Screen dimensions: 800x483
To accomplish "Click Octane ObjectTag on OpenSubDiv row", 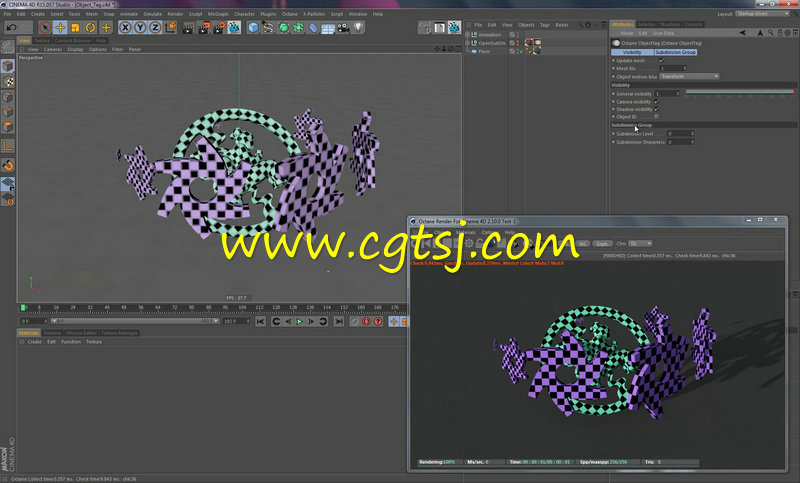I will (x=537, y=42).
